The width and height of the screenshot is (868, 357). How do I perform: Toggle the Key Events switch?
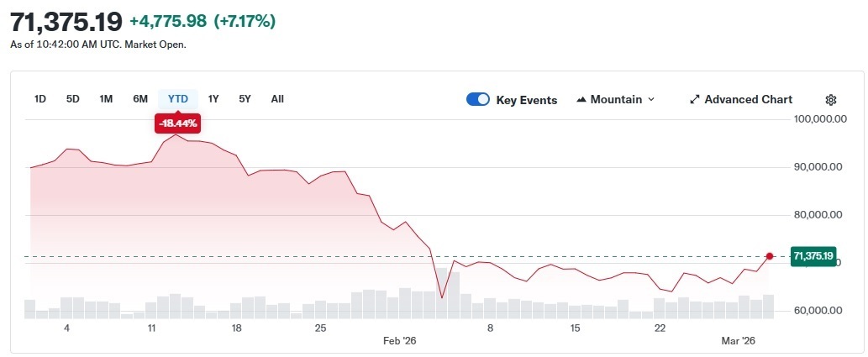click(478, 100)
